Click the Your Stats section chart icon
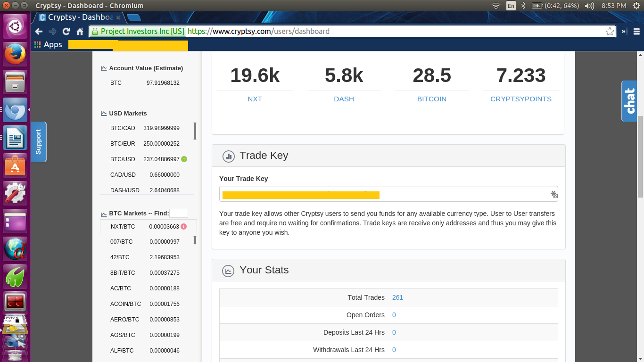Image resolution: width=644 pixels, height=362 pixels. [x=229, y=271]
